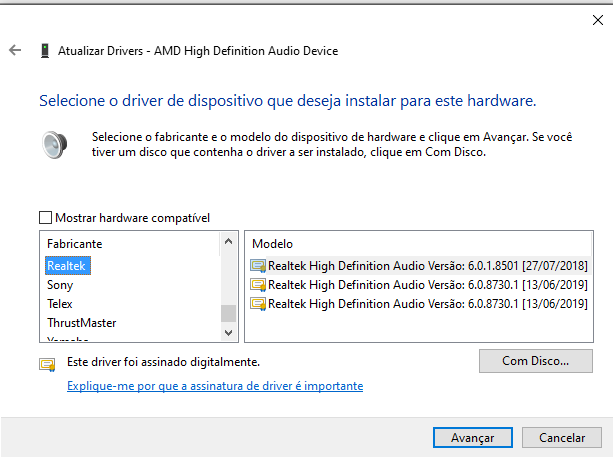Screen dimensions: 613x457
Task: Click the device icon beside Atualizar Drivers title
Action: pyautogui.click(x=45, y=51)
